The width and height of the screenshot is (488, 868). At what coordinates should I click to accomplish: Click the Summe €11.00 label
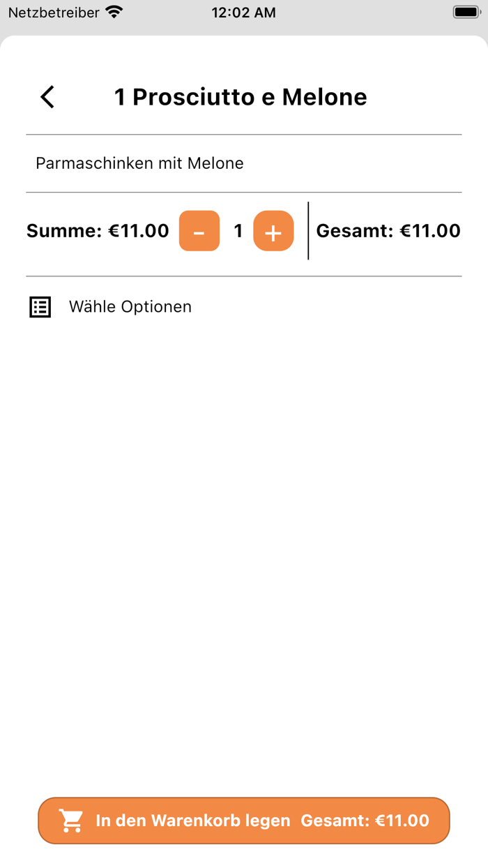(x=98, y=231)
